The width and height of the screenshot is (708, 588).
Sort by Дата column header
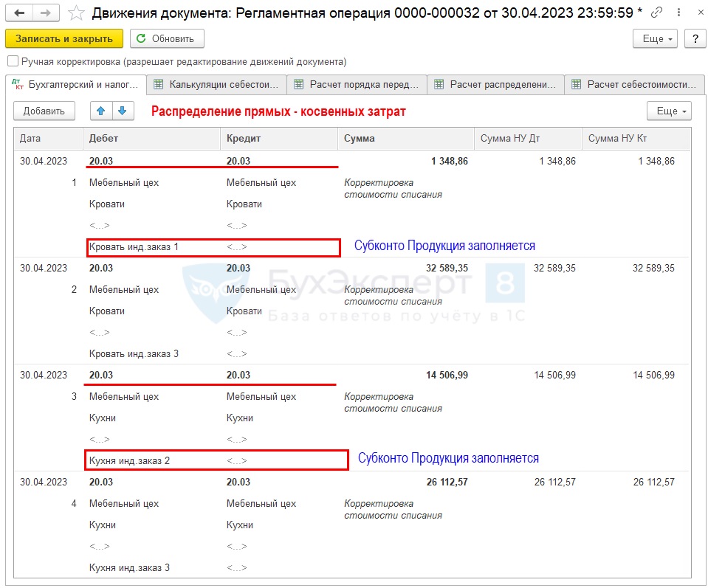pos(48,139)
